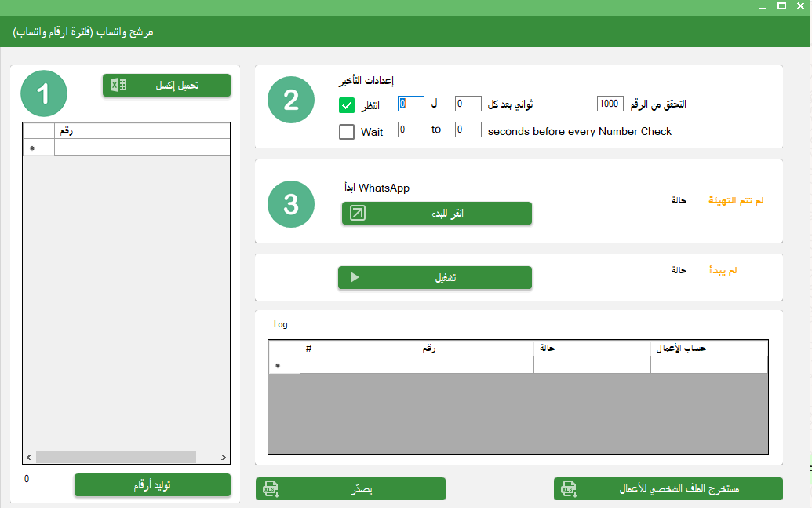Click the play triangle icon on the تشغيل button

[x=355, y=277]
